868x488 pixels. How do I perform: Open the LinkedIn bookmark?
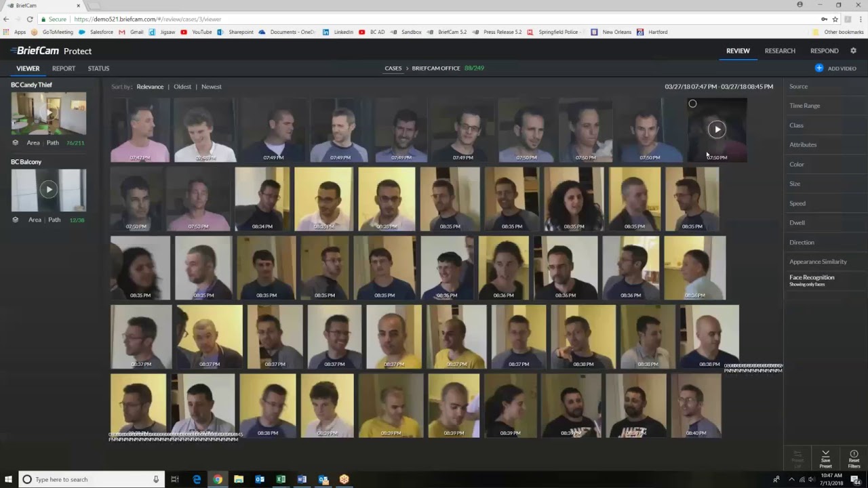coord(338,32)
